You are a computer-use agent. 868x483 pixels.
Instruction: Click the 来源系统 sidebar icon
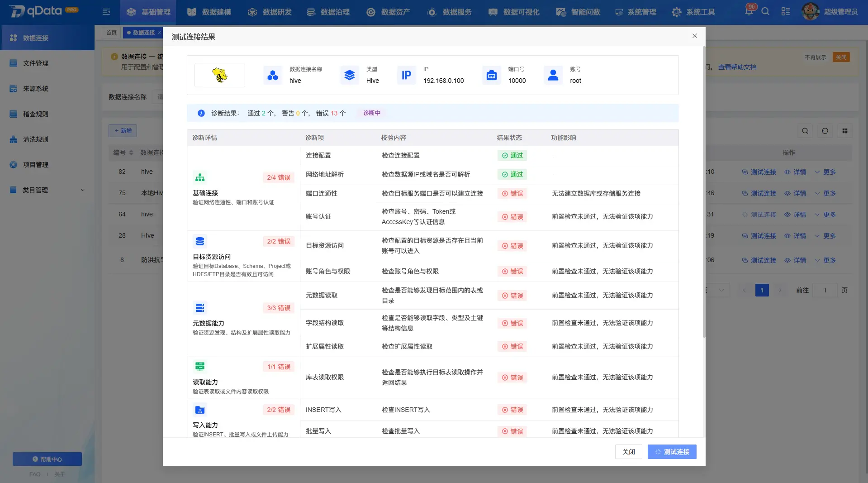(x=14, y=89)
